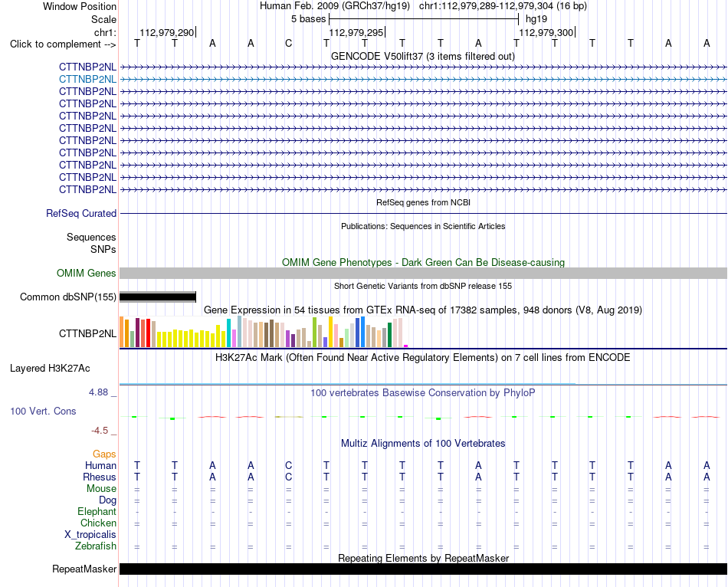Click the hg19 label beside the scale bar
Screen dimensions: 728x587
point(536,19)
